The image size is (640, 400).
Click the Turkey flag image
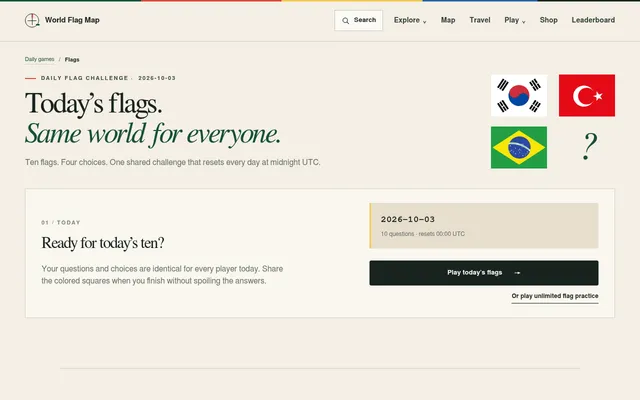[x=587, y=96]
